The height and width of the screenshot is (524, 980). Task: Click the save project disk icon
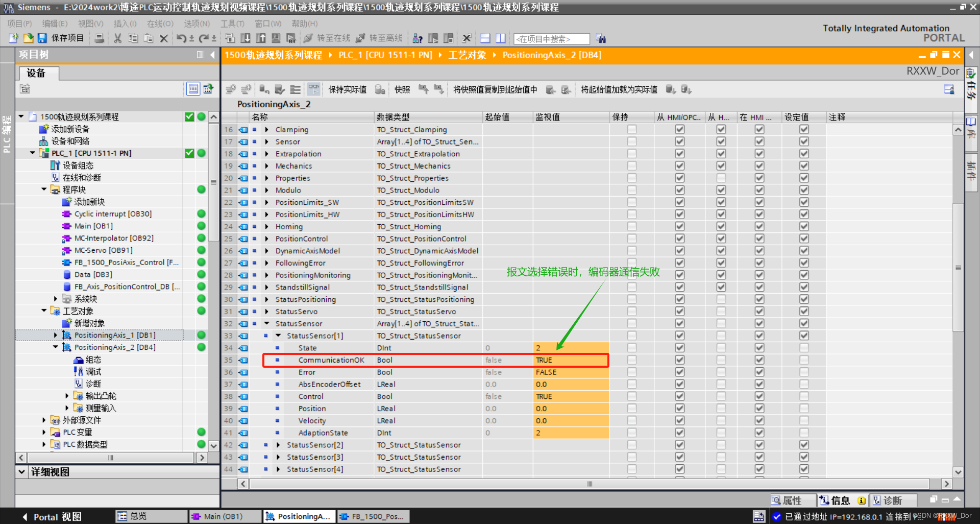[x=42, y=38]
